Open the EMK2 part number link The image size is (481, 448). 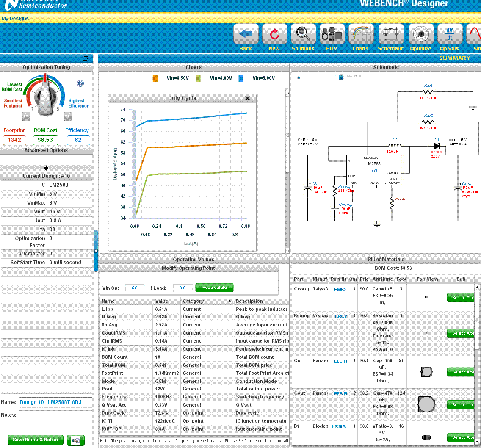(x=340, y=290)
